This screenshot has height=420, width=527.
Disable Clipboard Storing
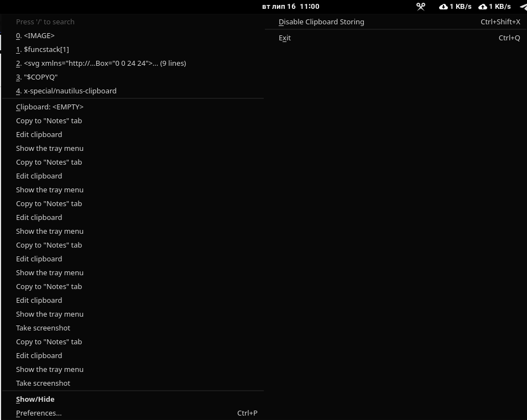click(321, 22)
